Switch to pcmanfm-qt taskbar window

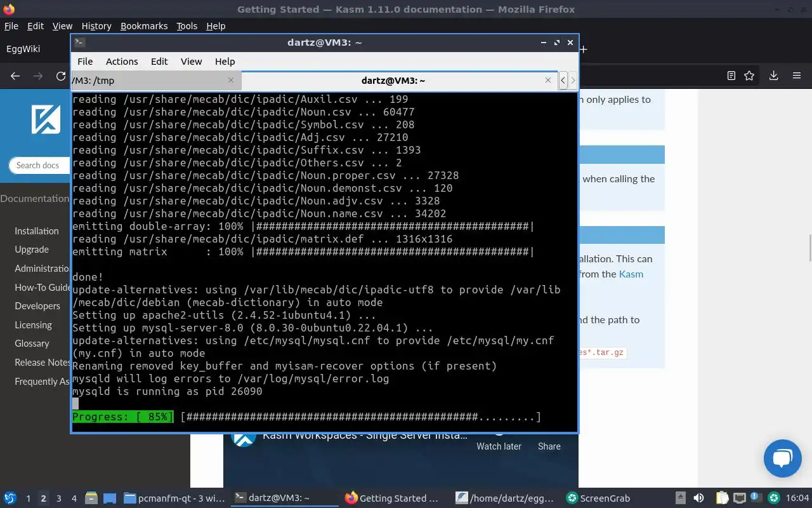tap(174, 498)
